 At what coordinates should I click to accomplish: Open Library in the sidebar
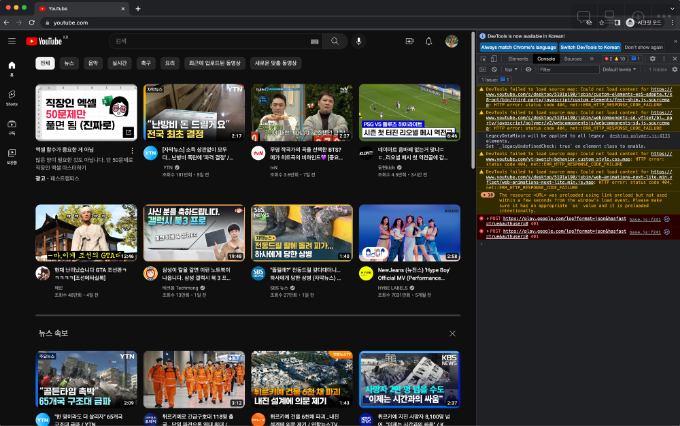(x=12, y=157)
